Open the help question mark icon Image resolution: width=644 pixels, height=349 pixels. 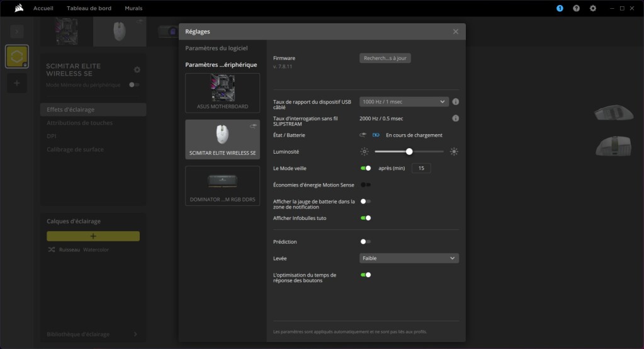point(576,8)
